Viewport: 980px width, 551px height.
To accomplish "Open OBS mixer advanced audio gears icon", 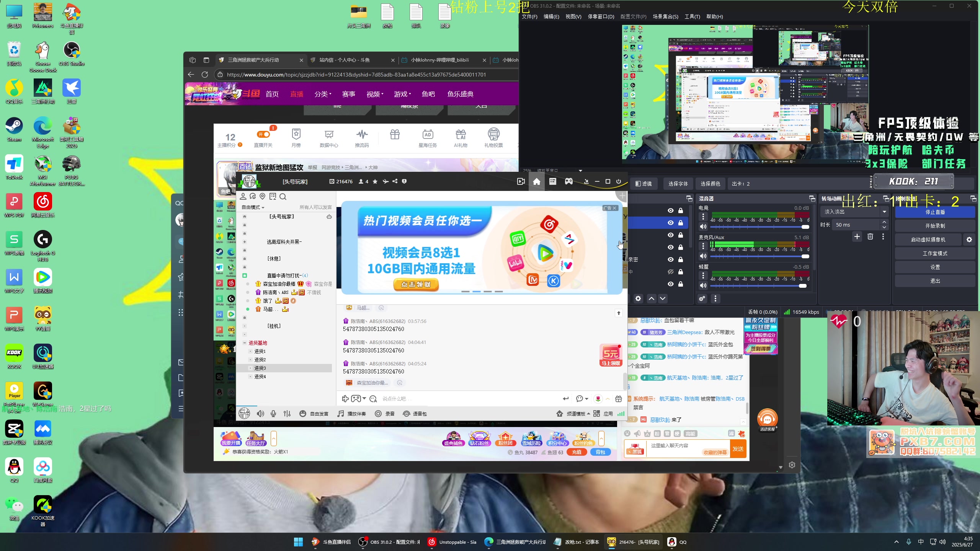I will pos(702,299).
